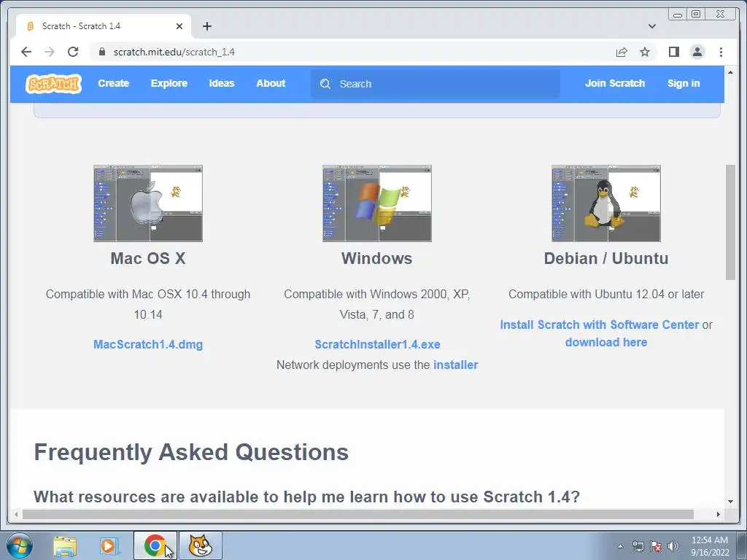Click the browser forward arrow
Screen dimensions: 747x560
click(49, 52)
